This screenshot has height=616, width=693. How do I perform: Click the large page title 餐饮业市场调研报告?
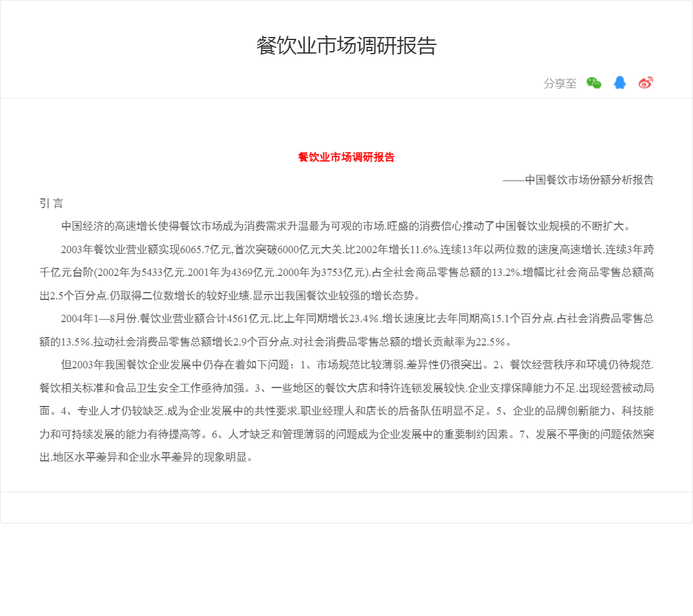point(346,46)
